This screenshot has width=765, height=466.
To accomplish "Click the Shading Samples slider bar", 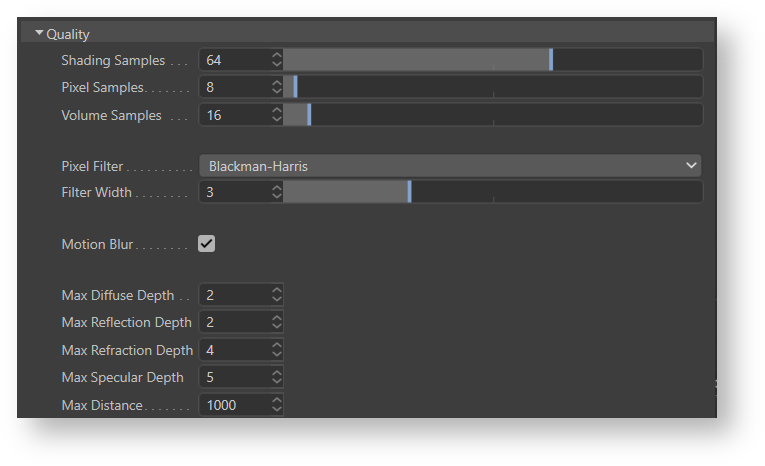I will (x=492, y=60).
